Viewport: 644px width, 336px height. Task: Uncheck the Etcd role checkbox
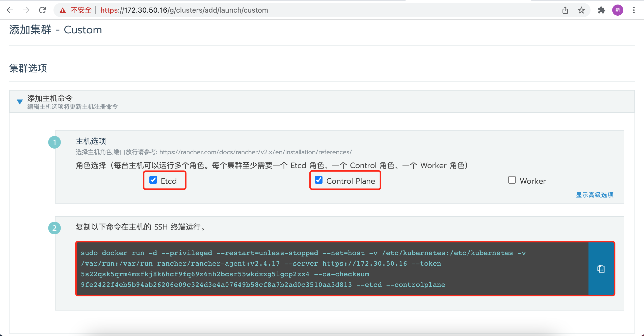tap(153, 180)
